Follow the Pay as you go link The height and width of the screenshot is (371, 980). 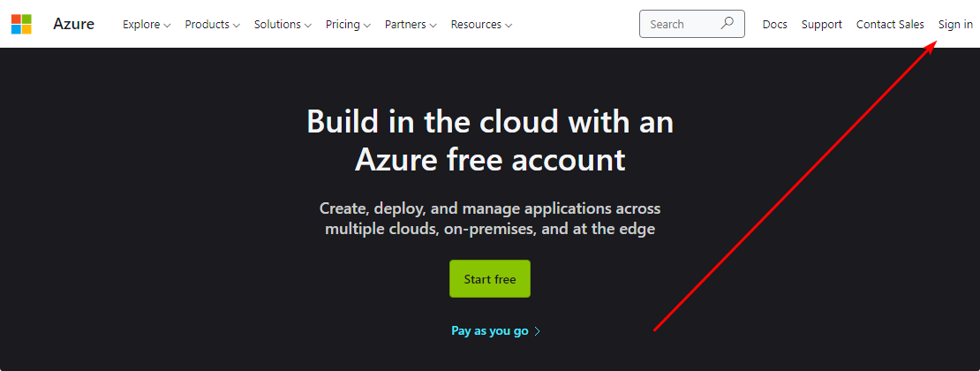(x=490, y=331)
